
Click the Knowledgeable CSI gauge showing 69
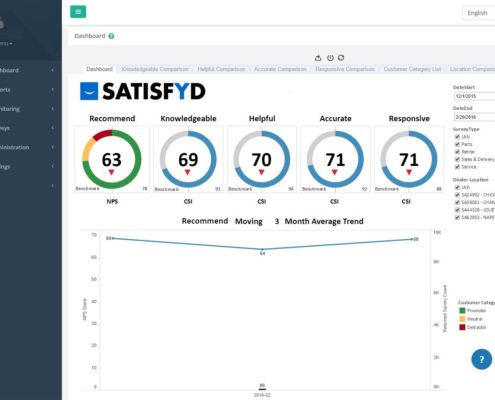(188, 159)
